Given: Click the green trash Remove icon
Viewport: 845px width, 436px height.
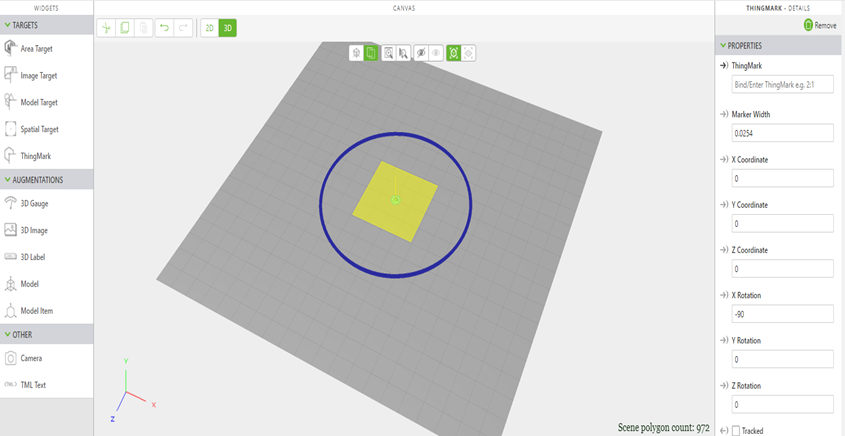Looking at the screenshot, I should [x=808, y=25].
